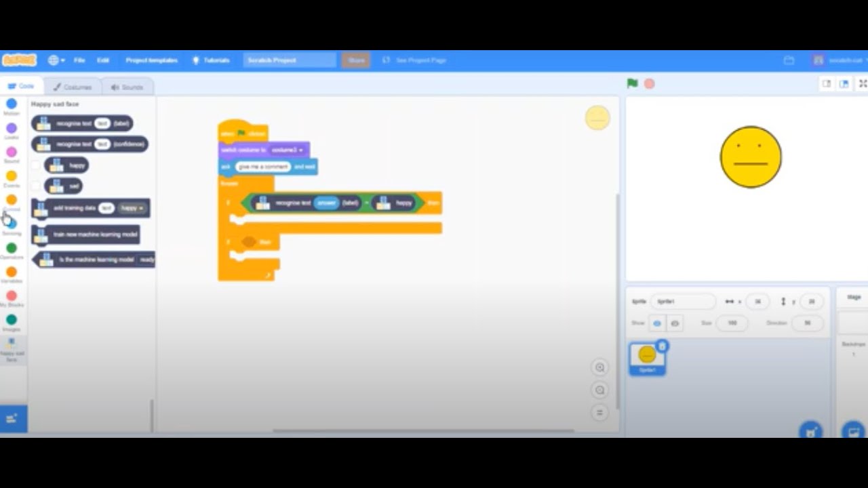This screenshot has width=868, height=488.
Task: Switch to the Costumes tab
Action: (73, 87)
